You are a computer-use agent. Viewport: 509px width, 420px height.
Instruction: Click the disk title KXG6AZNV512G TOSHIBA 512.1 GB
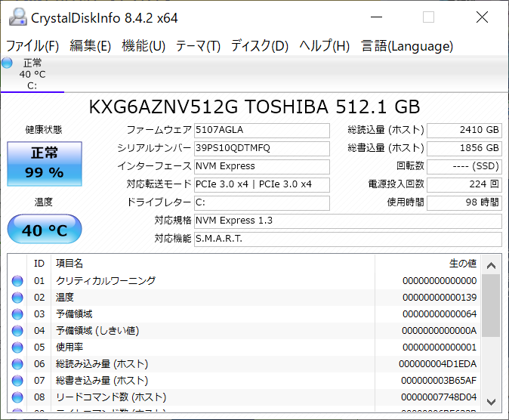254,107
